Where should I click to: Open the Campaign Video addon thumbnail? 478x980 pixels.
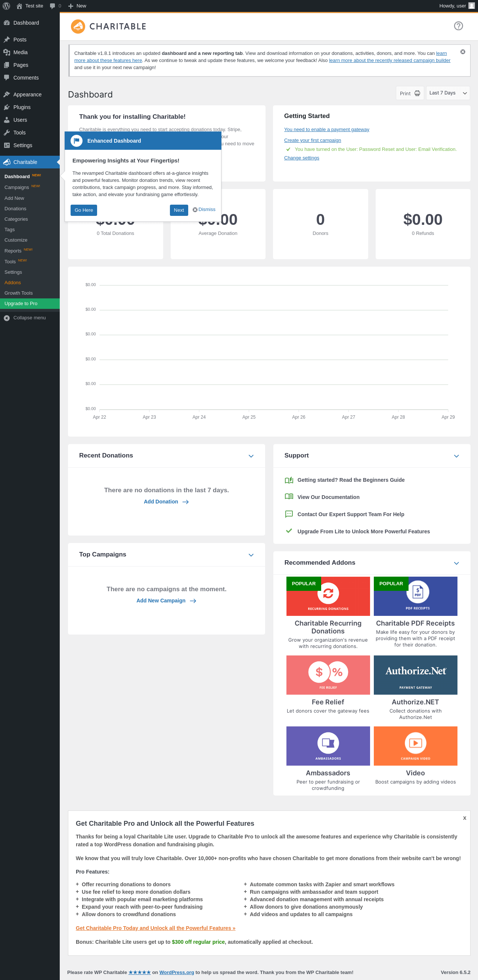(415, 746)
